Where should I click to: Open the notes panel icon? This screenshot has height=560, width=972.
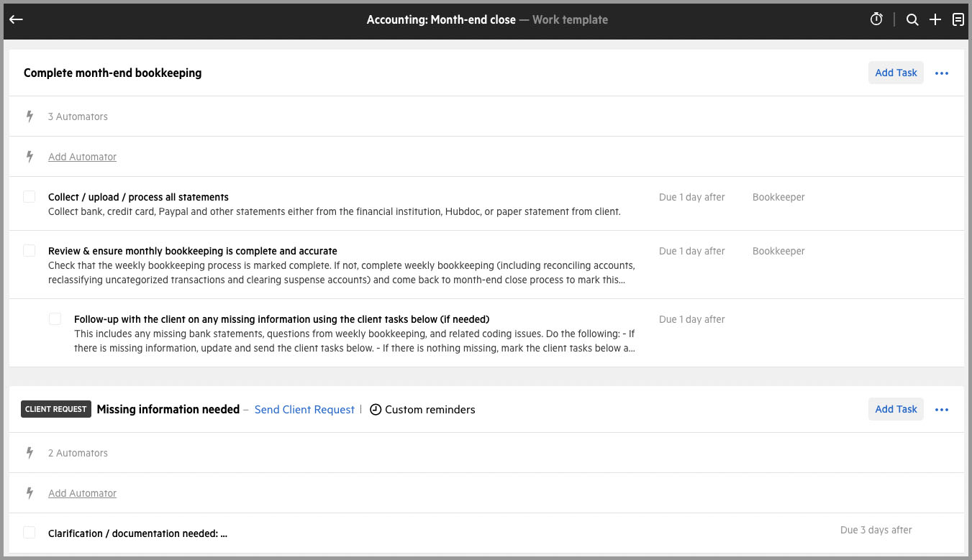point(958,20)
